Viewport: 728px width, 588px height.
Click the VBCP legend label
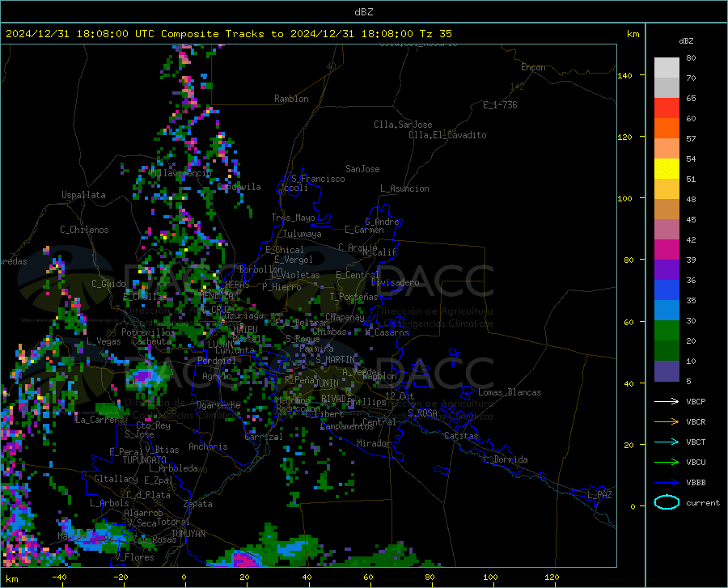pyautogui.click(x=696, y=401)
